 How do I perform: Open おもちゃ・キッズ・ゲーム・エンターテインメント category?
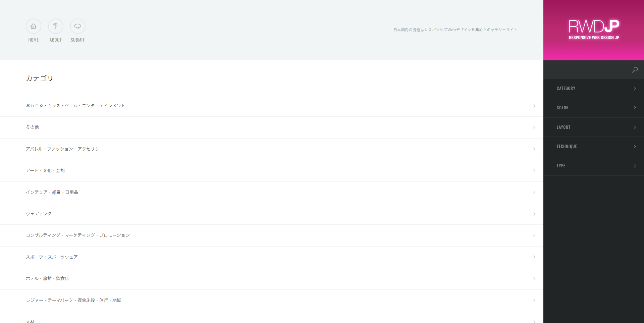click(x=75, y=106)
